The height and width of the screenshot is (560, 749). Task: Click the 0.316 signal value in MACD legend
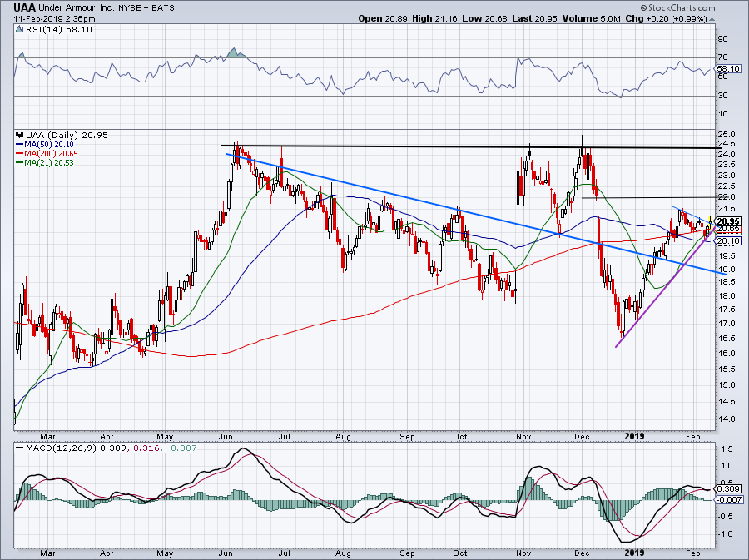point(146,448)
